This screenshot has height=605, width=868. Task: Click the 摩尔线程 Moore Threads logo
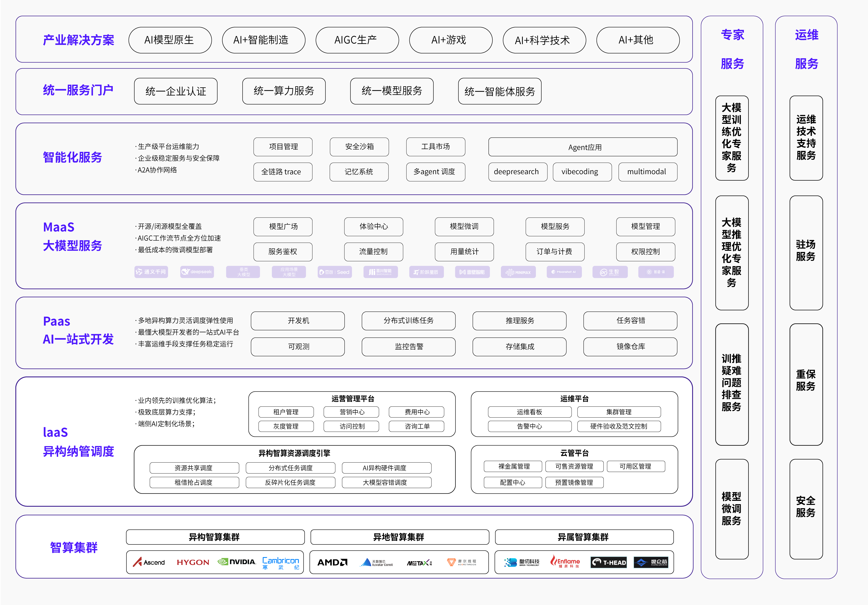[x=462, y=562]
